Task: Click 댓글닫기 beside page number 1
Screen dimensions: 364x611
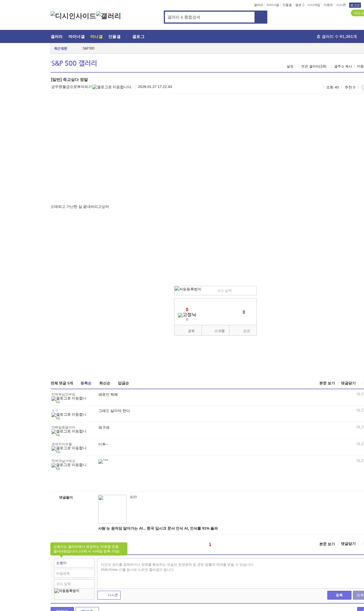Action: click(x=348, y=544)
